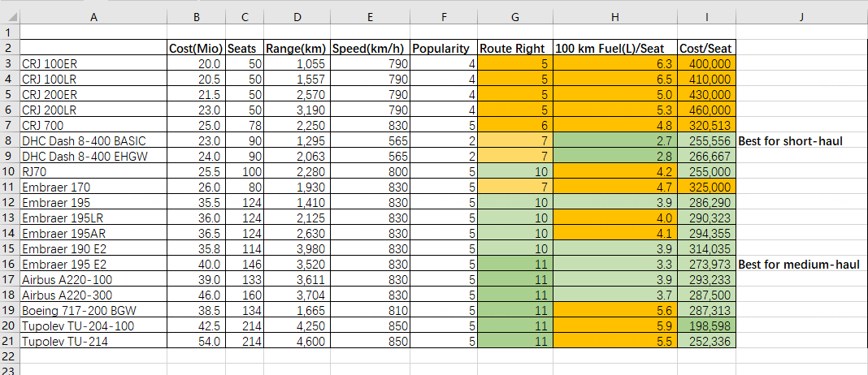
Task: Select the 320,513 Cost/Seat cell
Action: click(x=706, y=125)
